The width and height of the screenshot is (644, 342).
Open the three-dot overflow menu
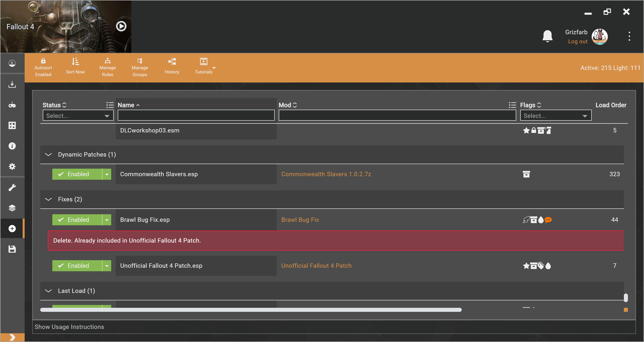(629, 36)
